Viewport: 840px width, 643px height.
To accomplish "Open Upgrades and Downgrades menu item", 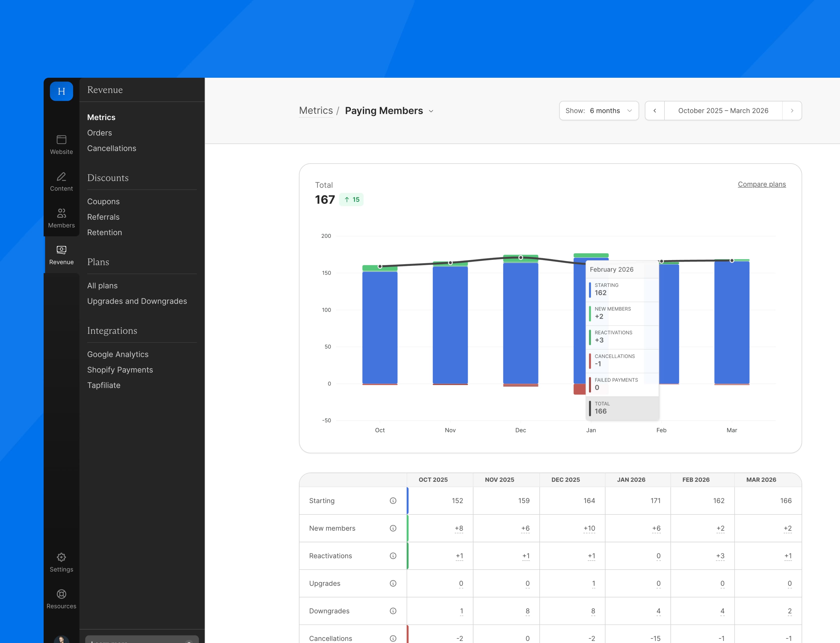I will coord(137,301).
